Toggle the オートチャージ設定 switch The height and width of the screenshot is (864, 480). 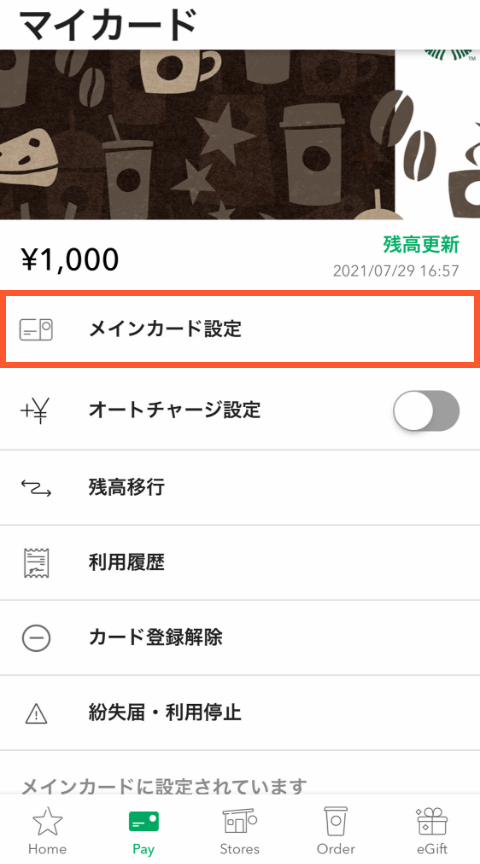426,411
